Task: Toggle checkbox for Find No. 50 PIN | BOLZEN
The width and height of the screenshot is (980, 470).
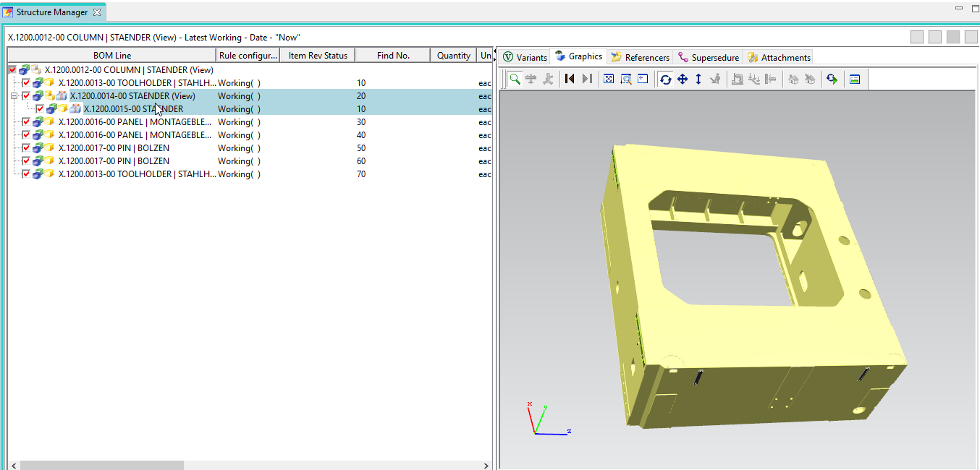Action: point(26,148)
